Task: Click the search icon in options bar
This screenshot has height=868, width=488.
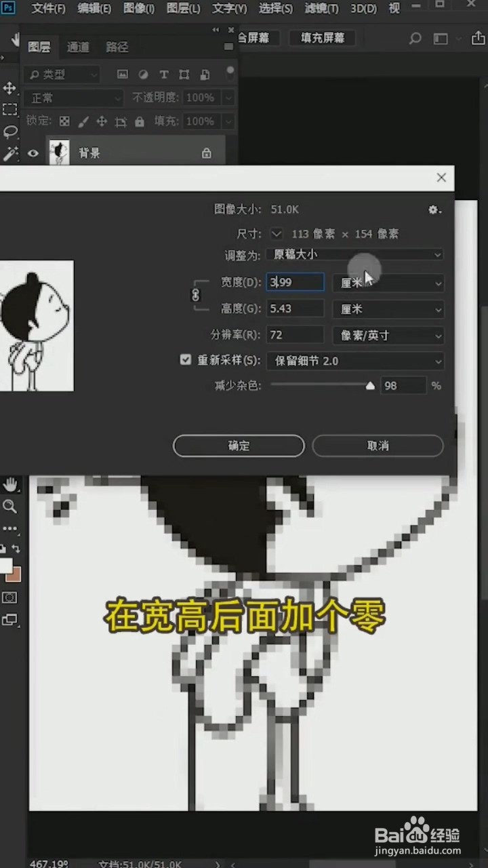Action: (x=415, y=39)
